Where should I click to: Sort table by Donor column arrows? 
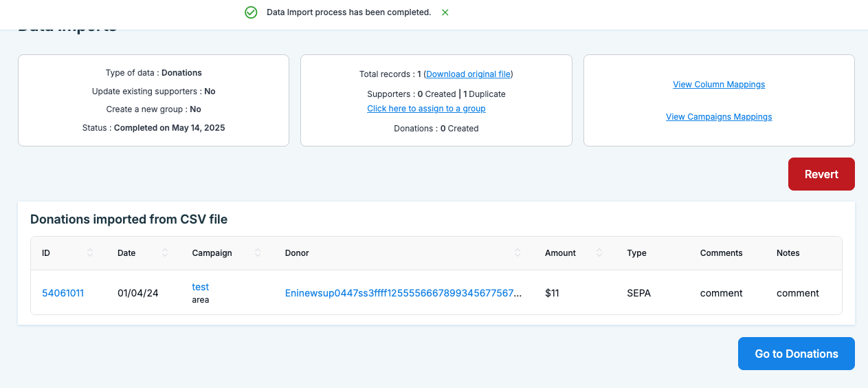pos(518,253)
